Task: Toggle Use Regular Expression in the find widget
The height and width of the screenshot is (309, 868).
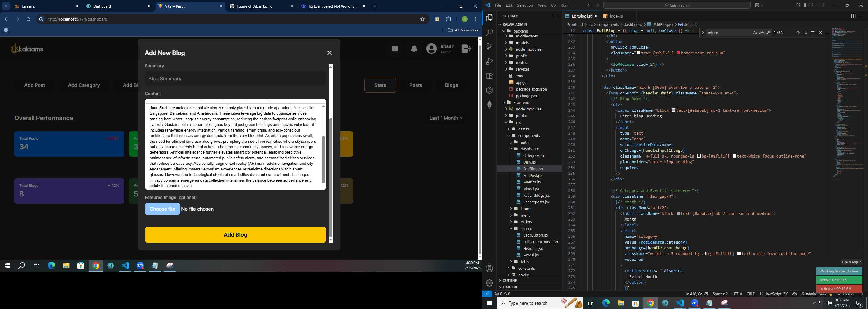Action: click(x=769, y=33)
